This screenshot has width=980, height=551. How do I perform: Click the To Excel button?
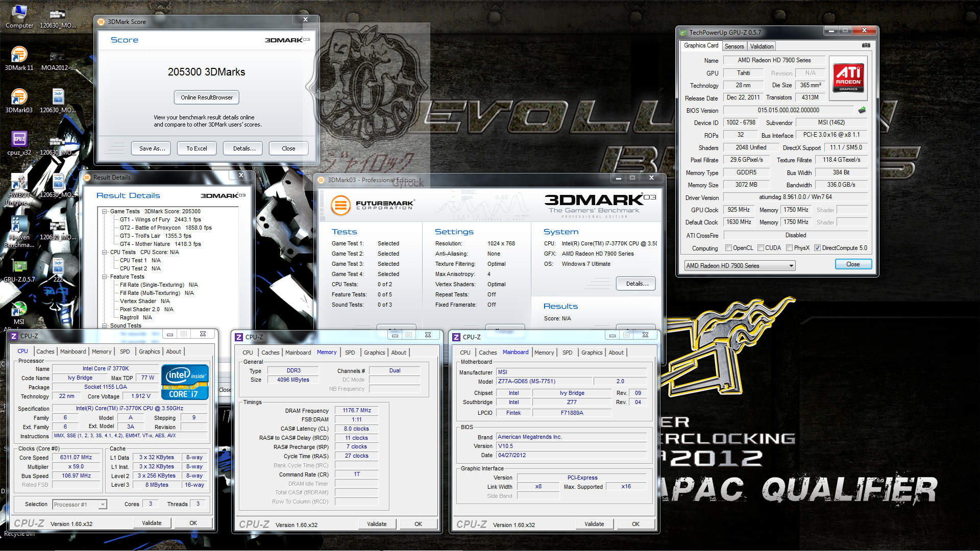(x=197, y=148)
